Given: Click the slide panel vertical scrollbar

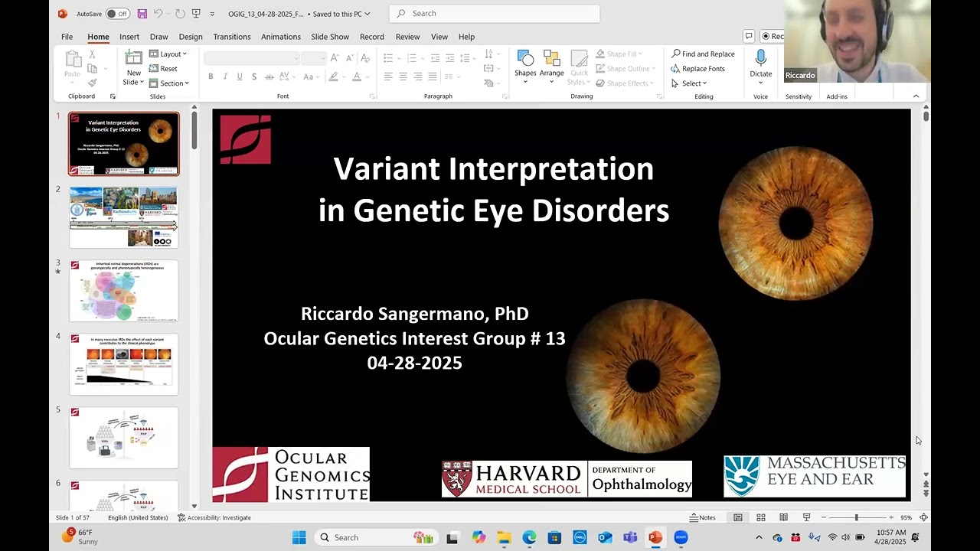Looking at the screenshot, I should point(194,132).
